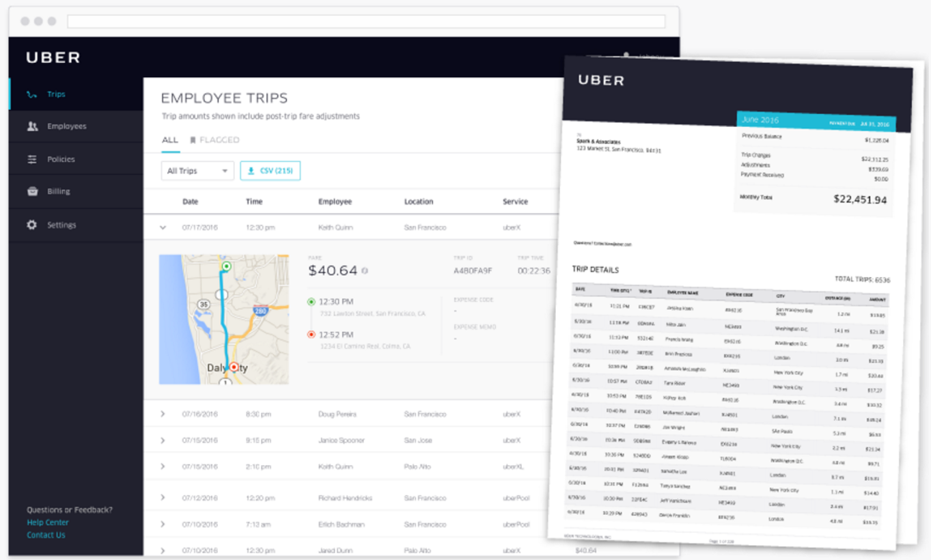Click the UBER logo in dashboard header
Image resolution: width=931 pixels, height=560 pixels.
(53, 58)
